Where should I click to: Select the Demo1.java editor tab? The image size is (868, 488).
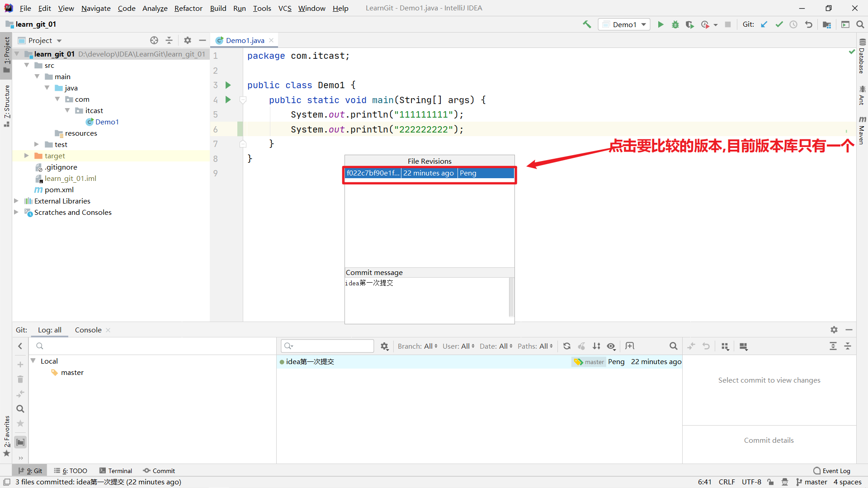click(x=245, y=40)
